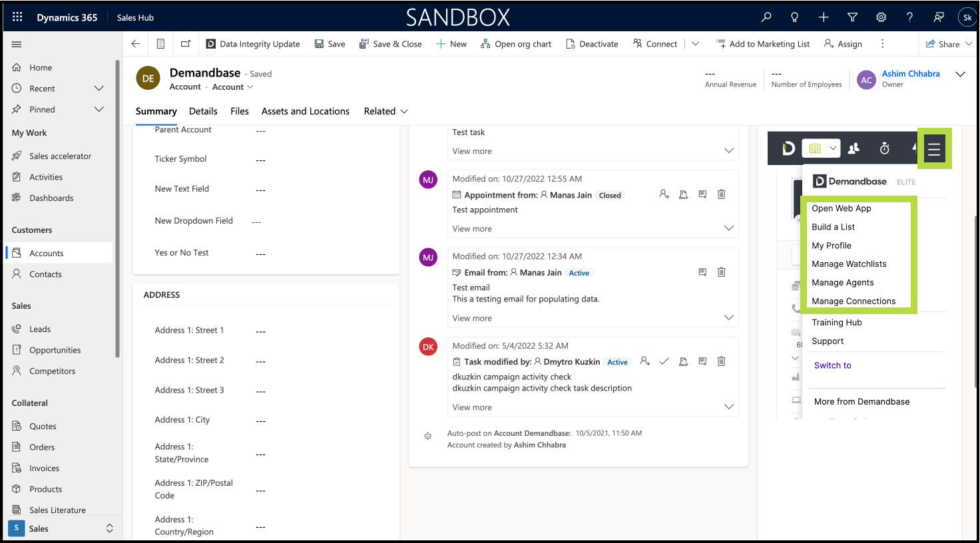Open Support from Demandbase menu
980x543 pixels.
828,341
